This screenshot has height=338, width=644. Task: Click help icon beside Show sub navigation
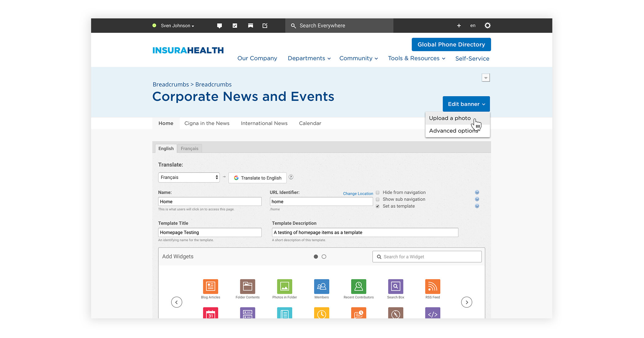tap(477, 199)
